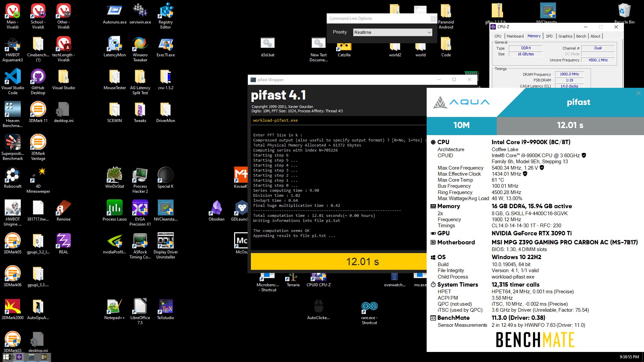Minimize the CPU-Z window
This screenshot has width=644, height=362.
pos(585,27)
